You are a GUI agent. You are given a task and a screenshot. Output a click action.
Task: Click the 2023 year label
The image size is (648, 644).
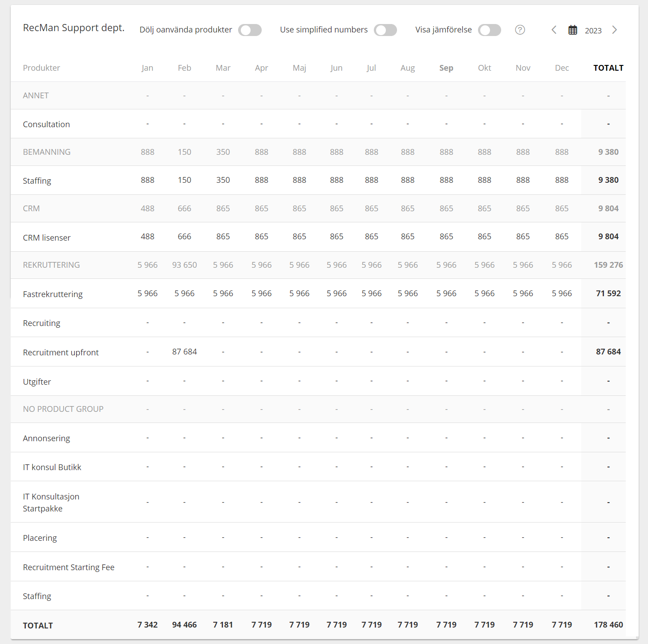(593, 30)
